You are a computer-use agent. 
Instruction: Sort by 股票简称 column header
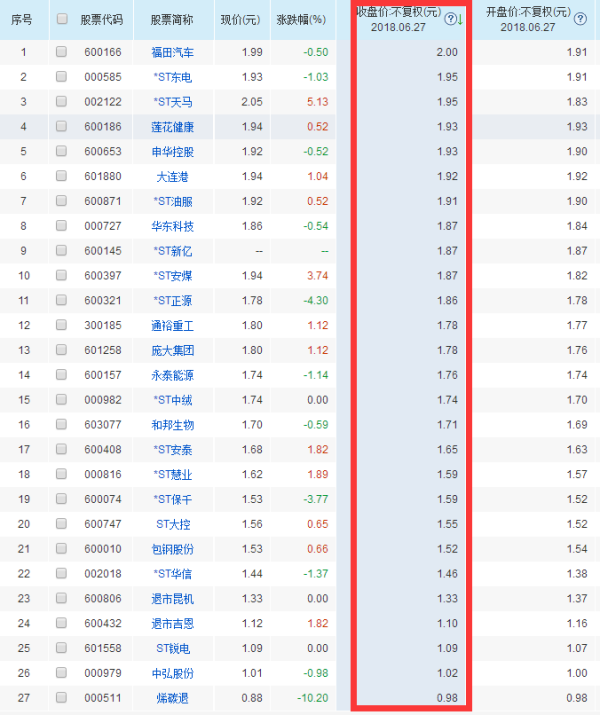pyautogui.click(x=172, y=20)
